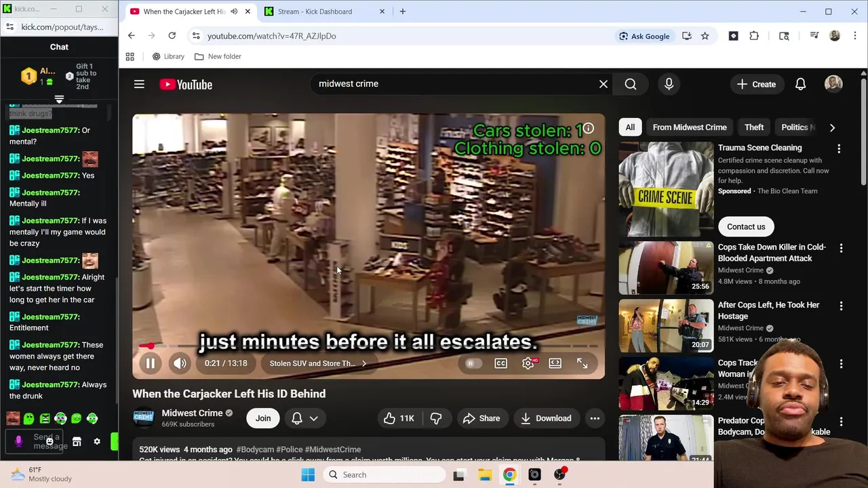Like the video with thumbs up
The width and height of the screenshot is (868, 488).
(x=399, y=418)
